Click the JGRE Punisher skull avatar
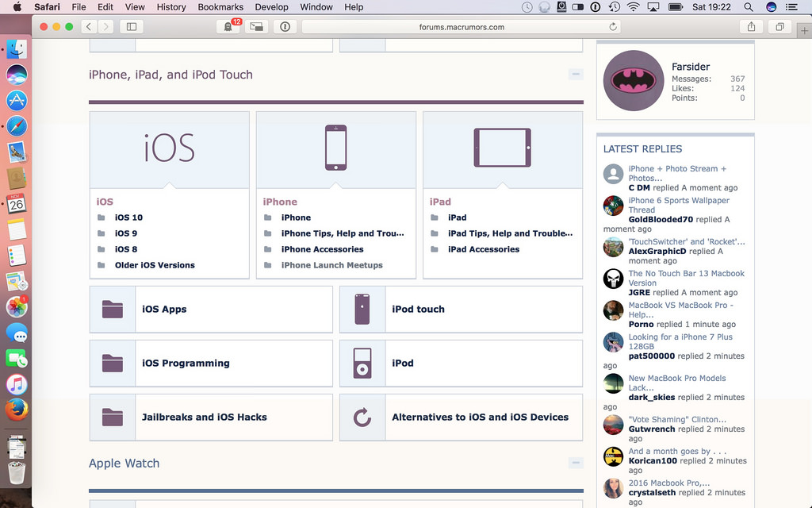The image size is (812, 508). point(613,279)
